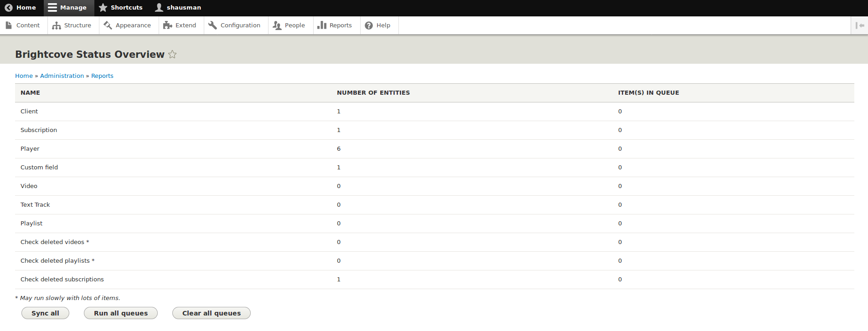Open the Reports menu in the toolbar

point(335,25)
